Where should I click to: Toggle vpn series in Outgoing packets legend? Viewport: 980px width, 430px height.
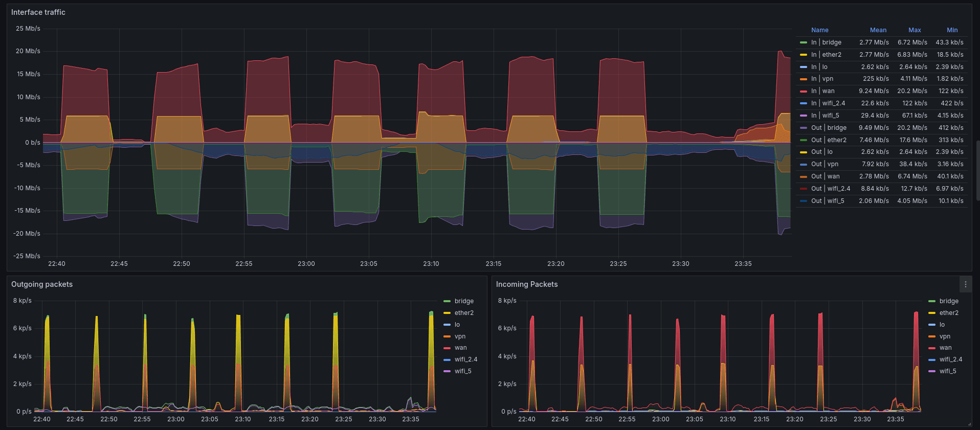[460, 336]
